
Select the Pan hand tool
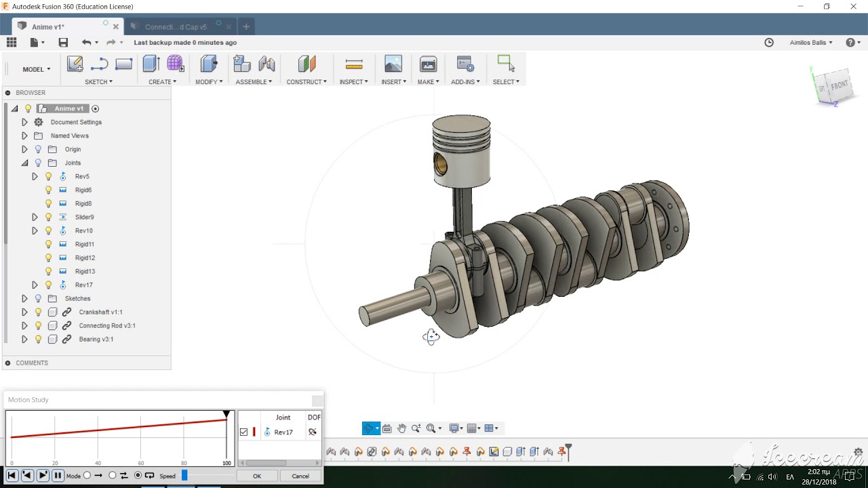click(402, 428)
